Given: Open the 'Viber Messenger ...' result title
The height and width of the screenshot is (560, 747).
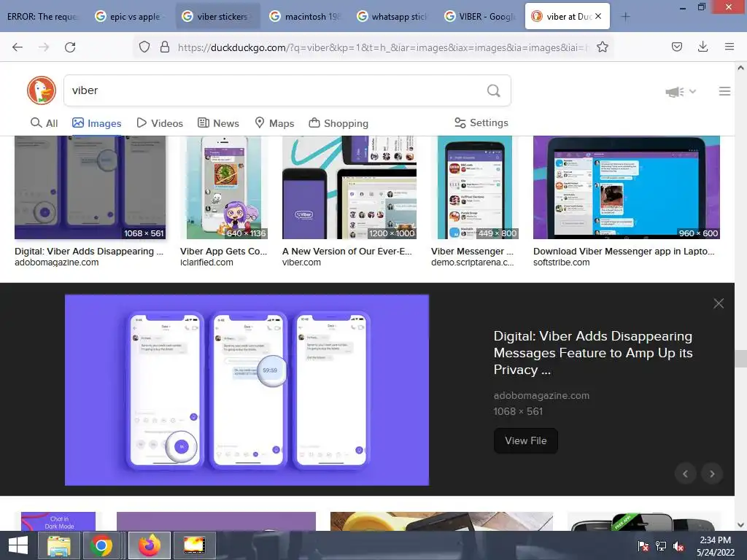Looking at the screenshot, I should [x=472, y=251].
